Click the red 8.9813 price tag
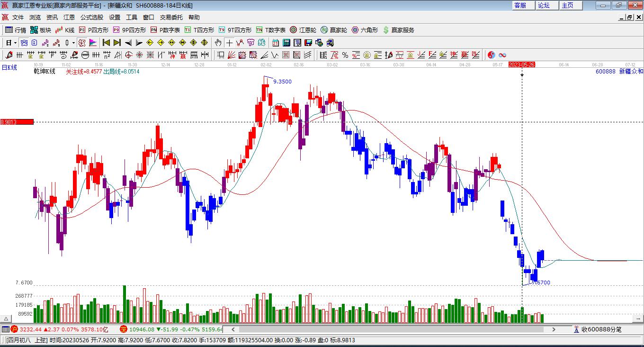 tap(17, 122)
